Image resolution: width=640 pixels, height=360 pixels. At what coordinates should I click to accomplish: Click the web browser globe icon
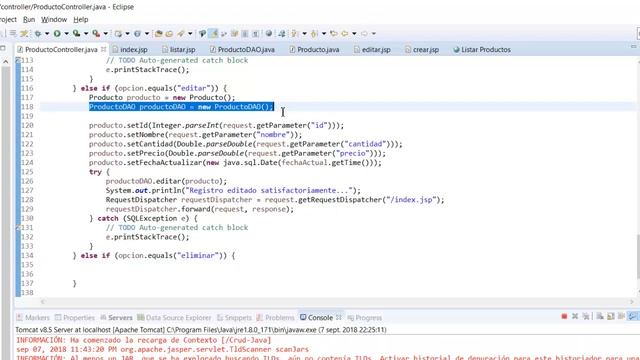click(x=269, y=33)
